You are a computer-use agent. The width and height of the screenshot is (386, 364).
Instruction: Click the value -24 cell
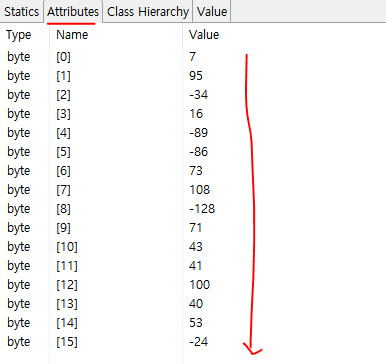pyautogui.click(x=198, y=342)
